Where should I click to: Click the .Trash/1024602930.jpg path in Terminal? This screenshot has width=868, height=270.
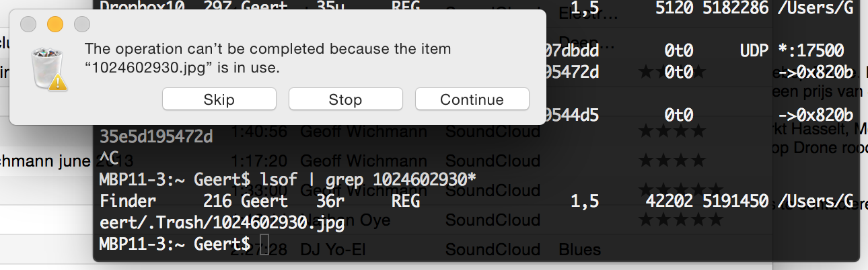pyautogui.click(x=222, y=222)
